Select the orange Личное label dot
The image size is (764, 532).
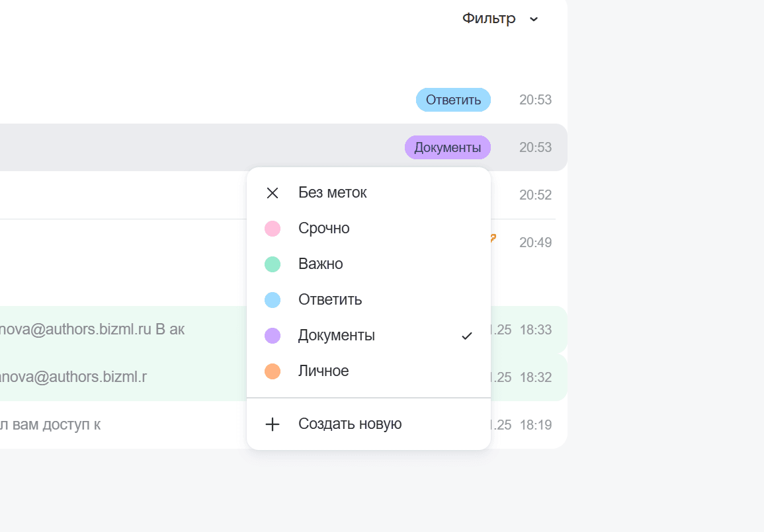273,371
